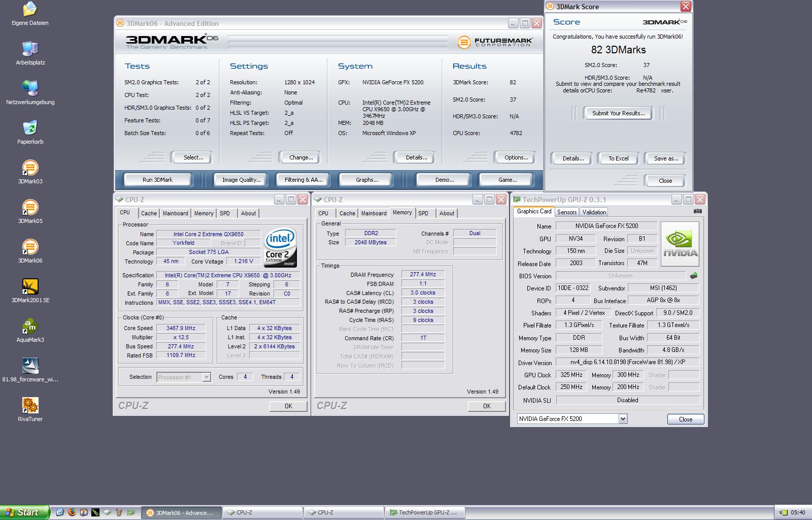The image size is (812, 520).
Task: Launch the AquaMark3 desktop icon
Action: [x=30, y=330]
